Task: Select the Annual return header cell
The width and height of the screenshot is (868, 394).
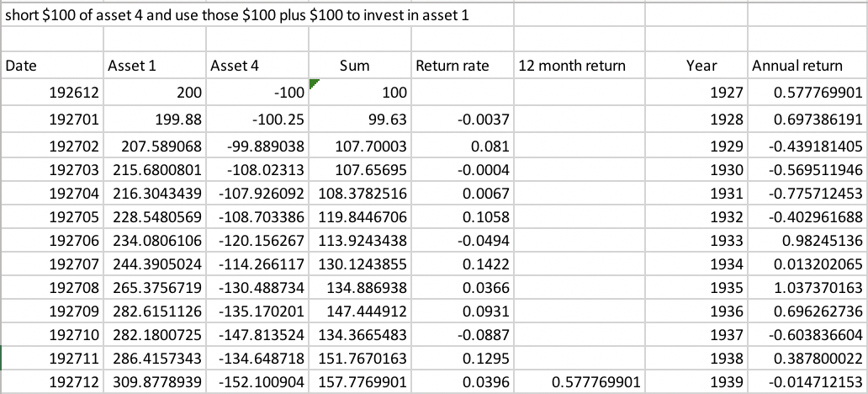Action: [x=807, y=66]
